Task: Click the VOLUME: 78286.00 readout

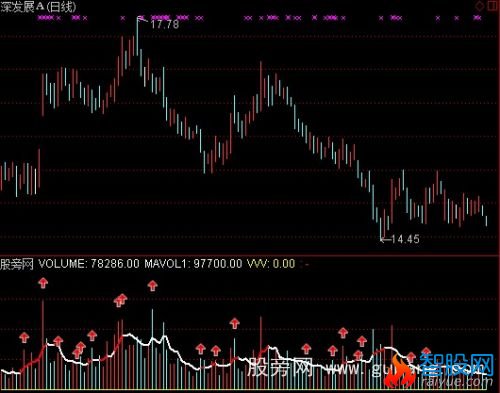Action: 89,264
